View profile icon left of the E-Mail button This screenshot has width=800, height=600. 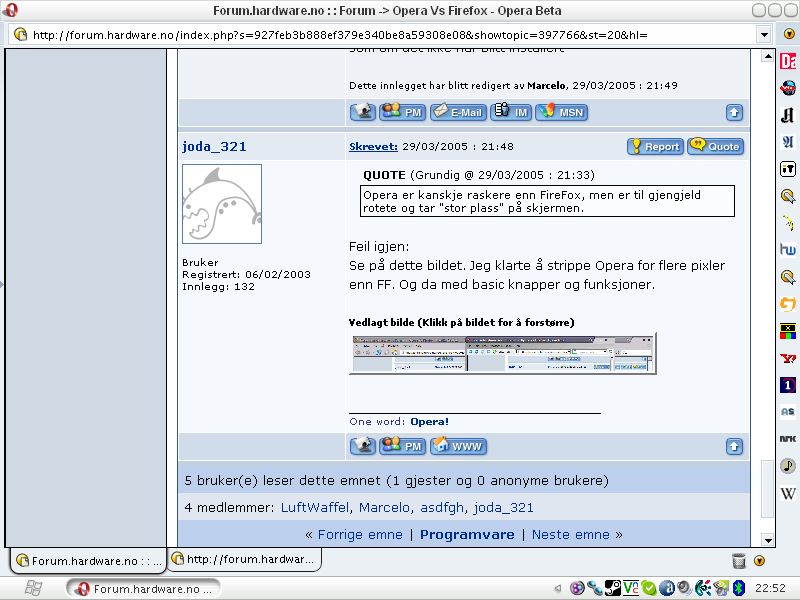[x=363, y=112]
